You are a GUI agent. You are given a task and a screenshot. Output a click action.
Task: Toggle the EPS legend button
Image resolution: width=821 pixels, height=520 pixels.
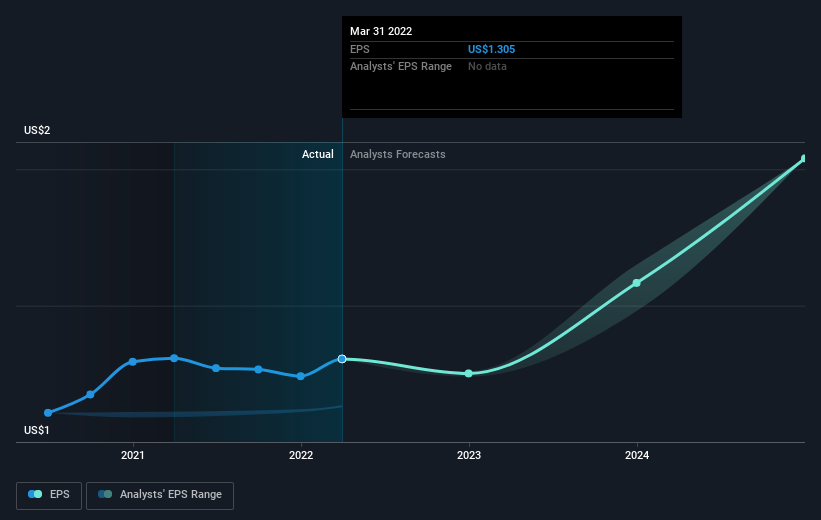(x=49, y=495)
